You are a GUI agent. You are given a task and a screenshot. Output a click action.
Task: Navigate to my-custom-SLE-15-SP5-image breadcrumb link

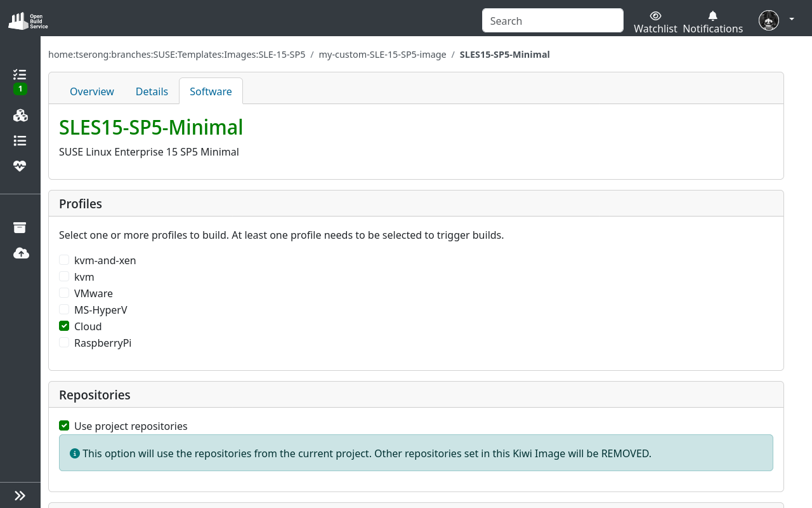383,55
